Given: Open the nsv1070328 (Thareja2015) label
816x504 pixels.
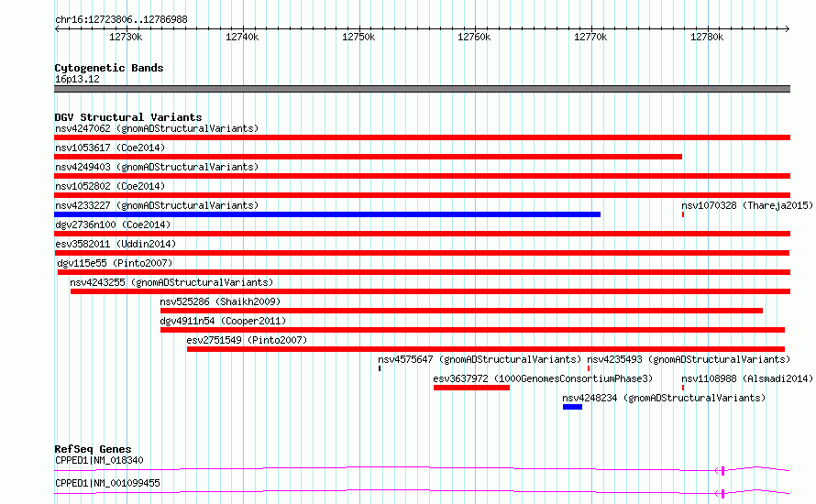Looking at the screenshot, I should 747,205.
